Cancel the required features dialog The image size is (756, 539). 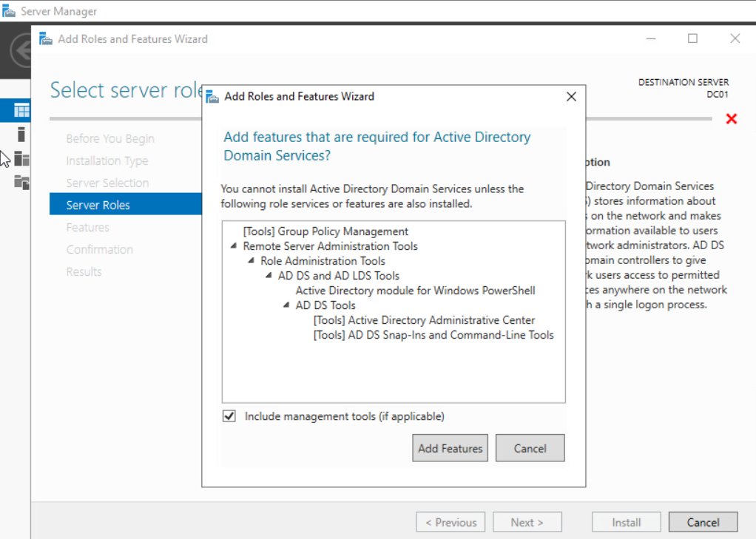pyautogui.click(x=530, y=448)
